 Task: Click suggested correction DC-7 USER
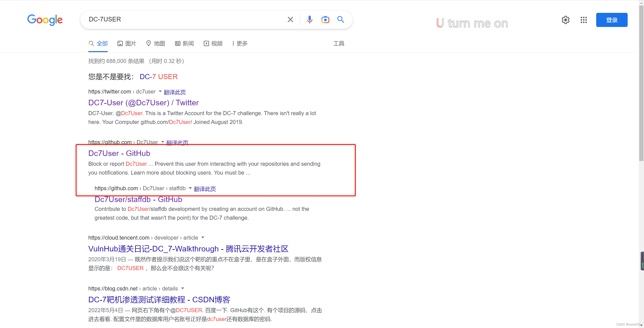[158, 77]
